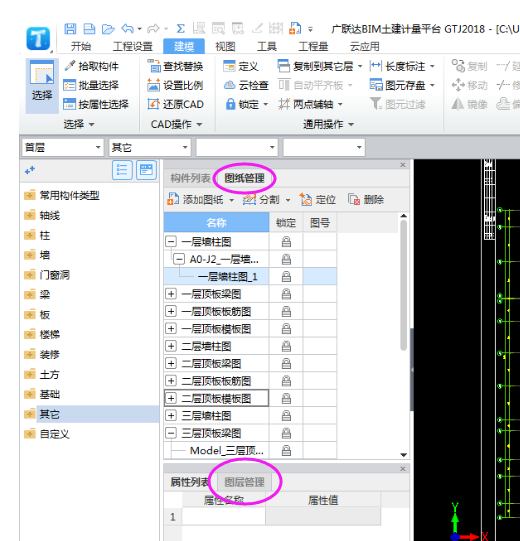The width and height of the screenshot is (520, 541).
Task: Open the 开始 ribbon tab
Action: coord(81,46)
